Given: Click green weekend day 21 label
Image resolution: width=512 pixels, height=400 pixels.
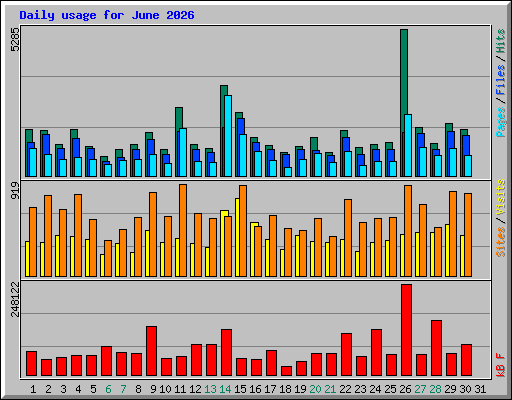Looking at the screenshot, I should [x=330, y=389].
